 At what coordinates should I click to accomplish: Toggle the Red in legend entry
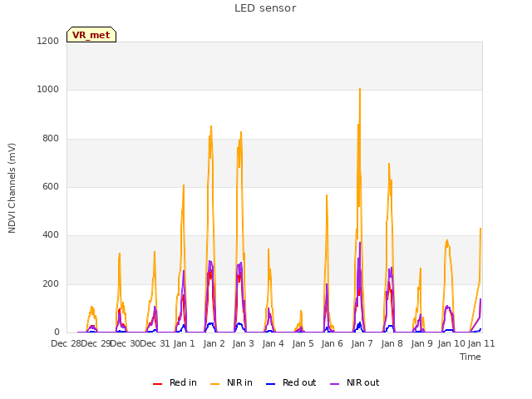coord(175,382)
